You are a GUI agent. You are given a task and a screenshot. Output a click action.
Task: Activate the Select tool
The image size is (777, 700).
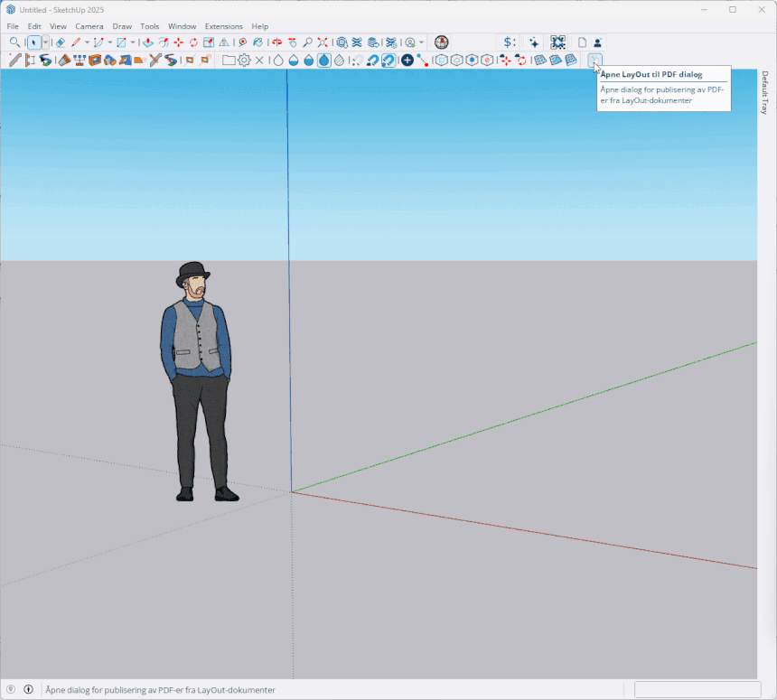(33, 42)
